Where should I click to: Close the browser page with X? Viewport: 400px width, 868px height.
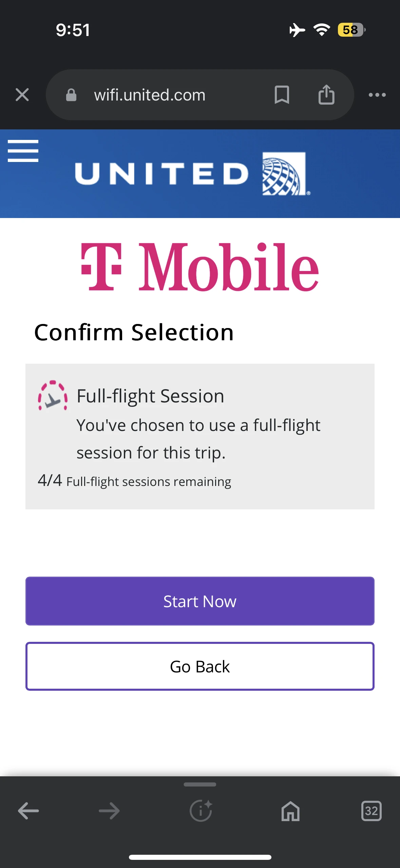pyautogui.click(x=22, y=95)
